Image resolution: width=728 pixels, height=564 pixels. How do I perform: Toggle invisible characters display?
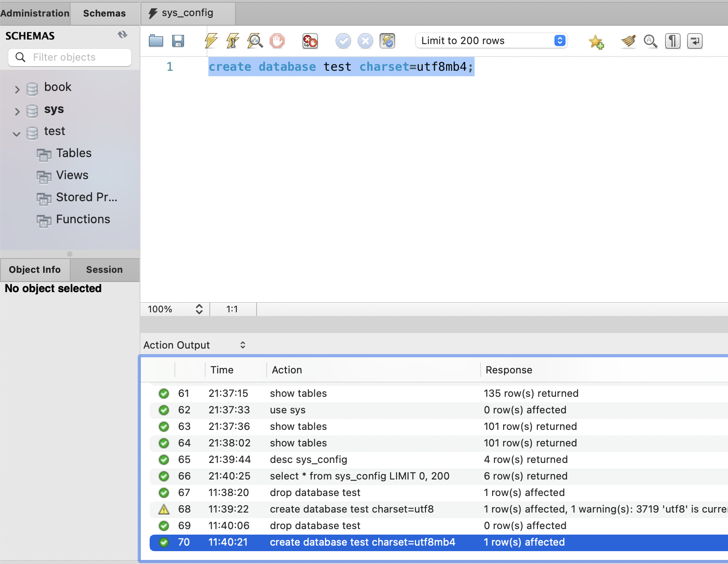(x=672, y=41)
